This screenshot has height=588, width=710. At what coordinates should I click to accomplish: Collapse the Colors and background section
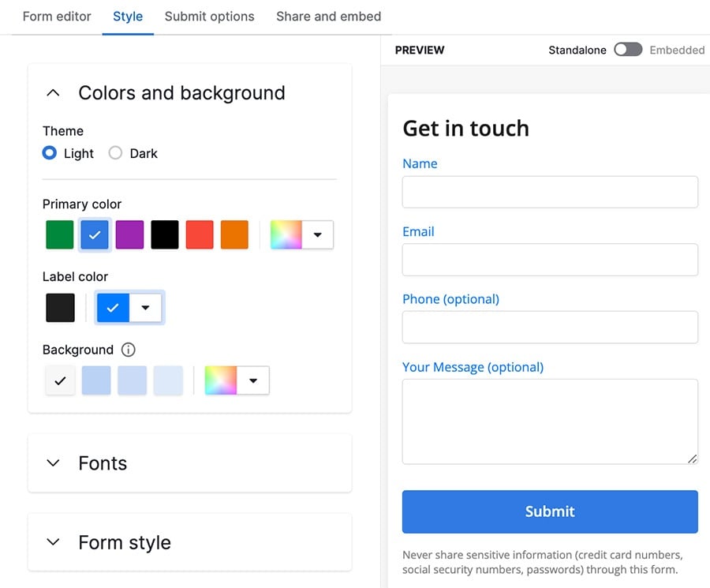point(52,92)
